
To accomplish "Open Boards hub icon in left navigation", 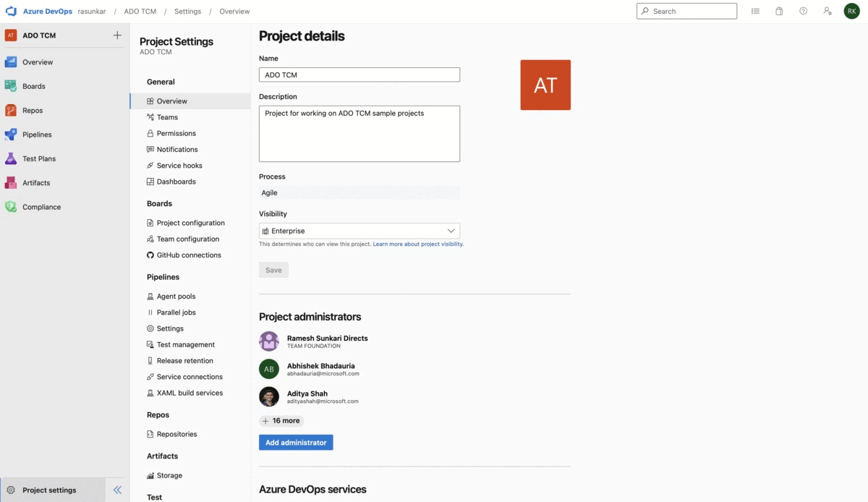I will pos(11,86).
